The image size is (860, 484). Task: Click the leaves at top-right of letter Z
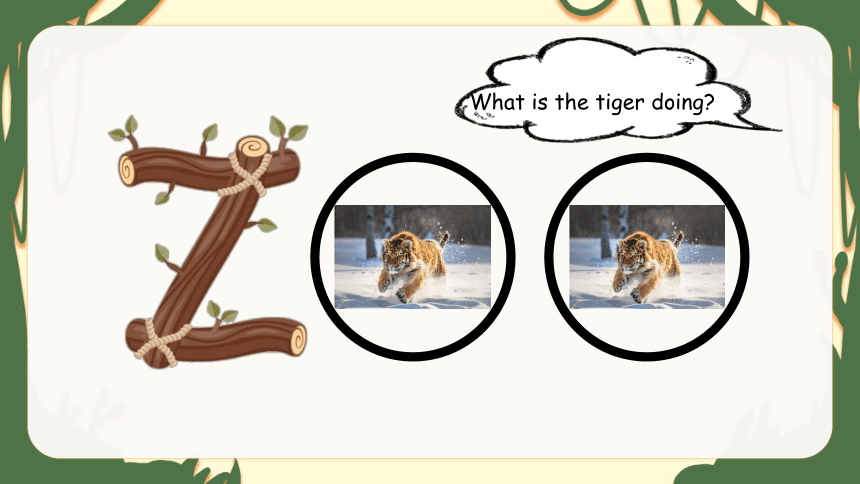(287, 130)
